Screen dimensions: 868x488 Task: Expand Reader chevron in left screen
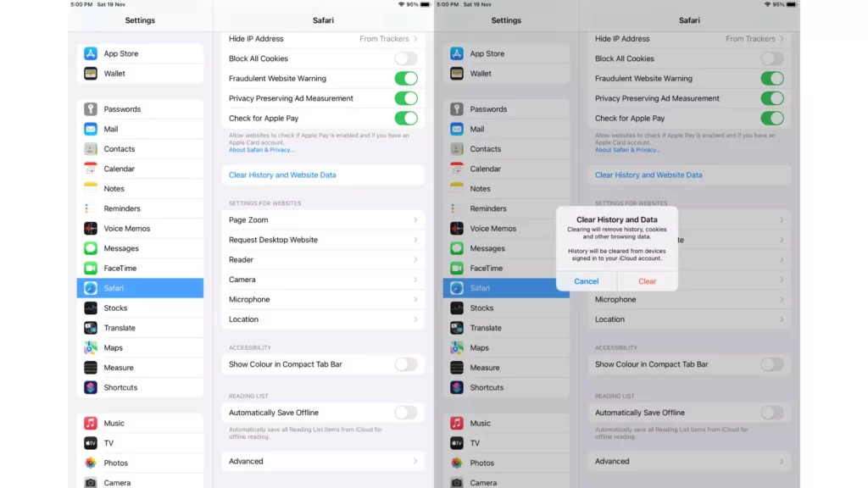[415, 260]
